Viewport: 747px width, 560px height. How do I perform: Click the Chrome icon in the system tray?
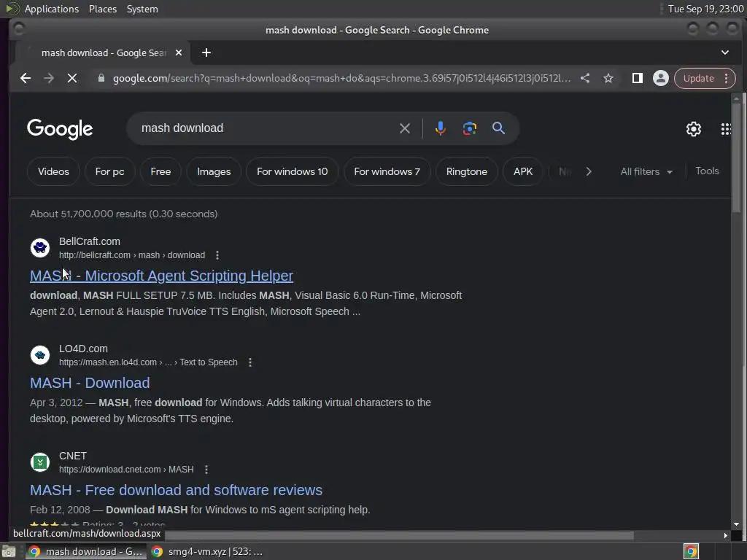tap(691, 551)
